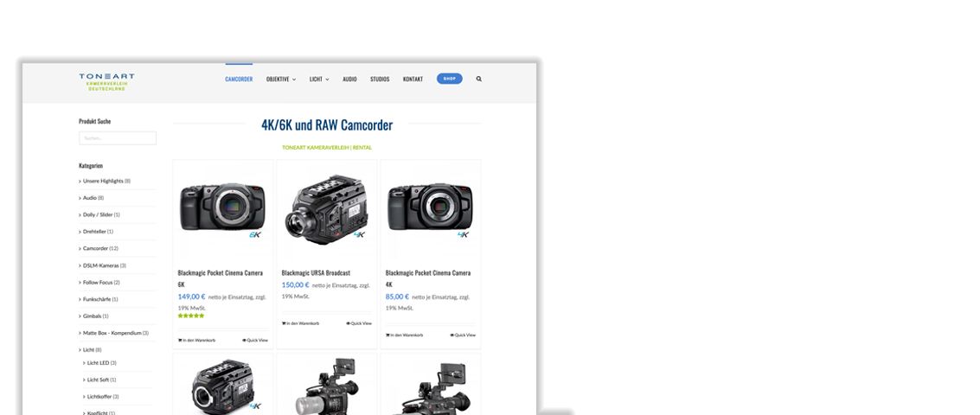980x415 pixels.
Task: Click the 85,00 € price
Action: point(397,297)
